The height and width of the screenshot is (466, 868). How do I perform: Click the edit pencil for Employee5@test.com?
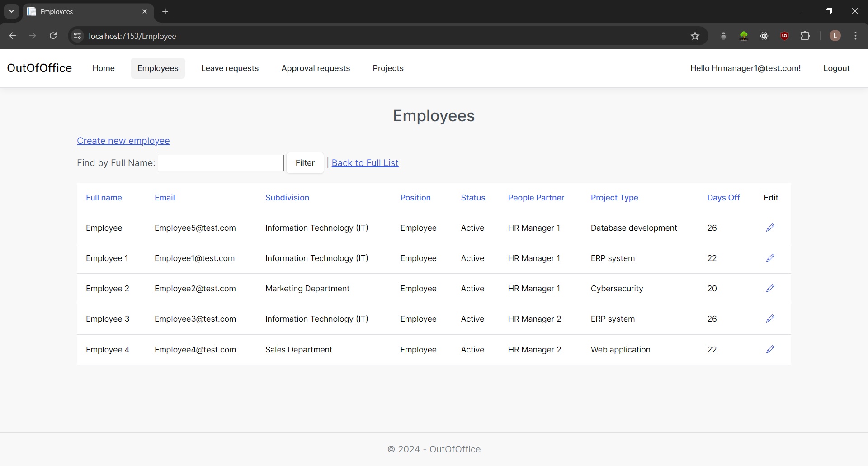point(770,228)
